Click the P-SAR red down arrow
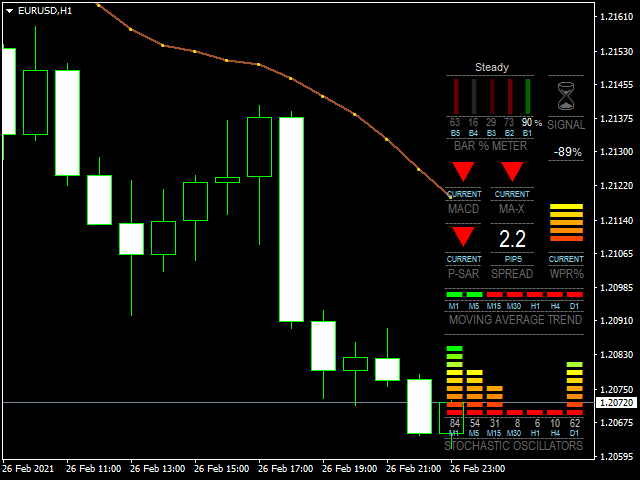 [463, 237]
